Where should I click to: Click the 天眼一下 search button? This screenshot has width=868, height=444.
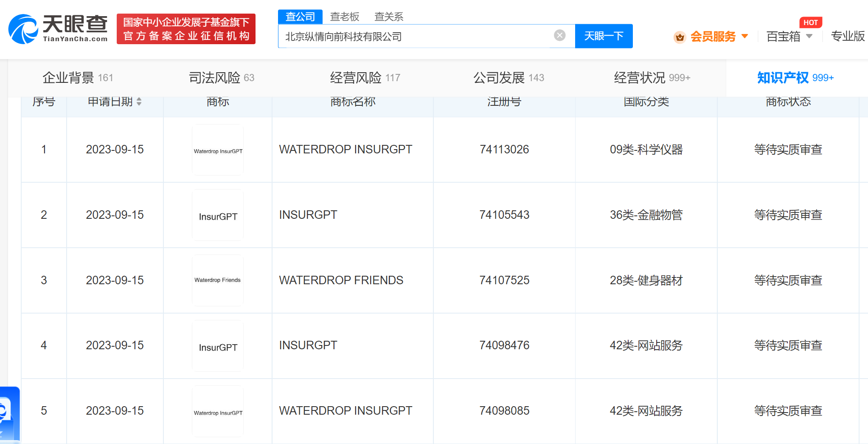(x=604, y=36)
